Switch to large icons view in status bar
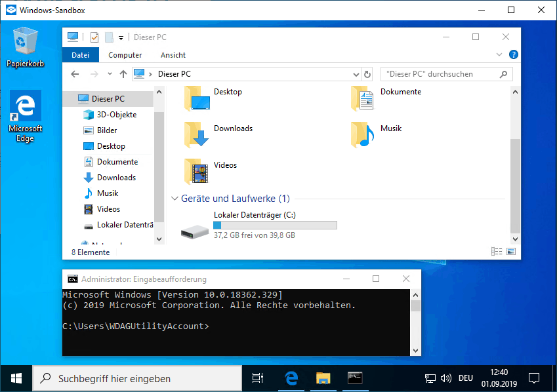 click(511, 252)
